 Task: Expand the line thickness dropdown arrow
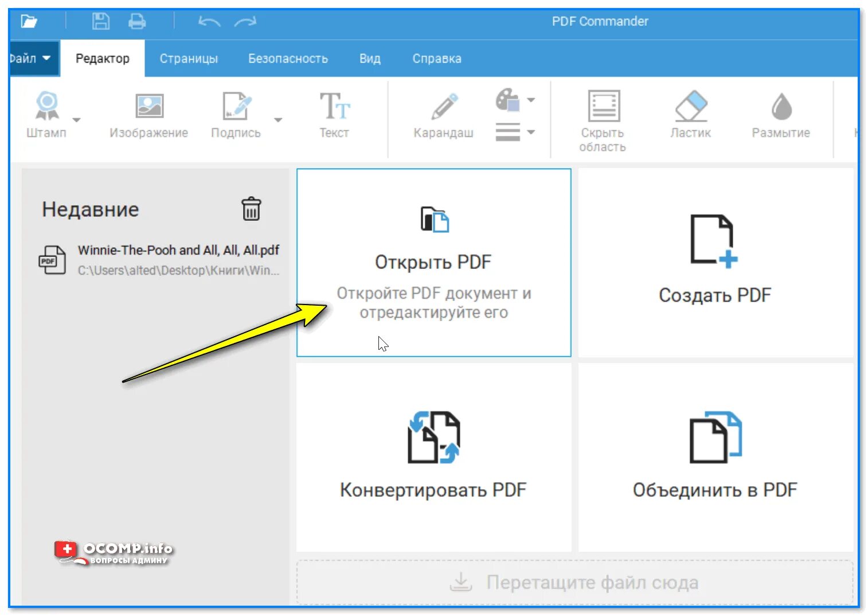(x=531, y=132)
